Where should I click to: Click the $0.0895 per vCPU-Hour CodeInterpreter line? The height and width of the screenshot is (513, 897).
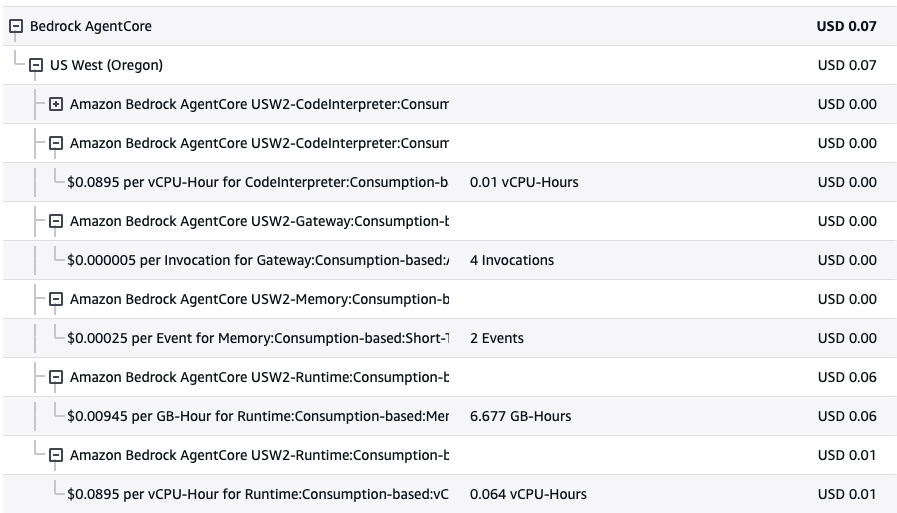(x=257, y=183)
